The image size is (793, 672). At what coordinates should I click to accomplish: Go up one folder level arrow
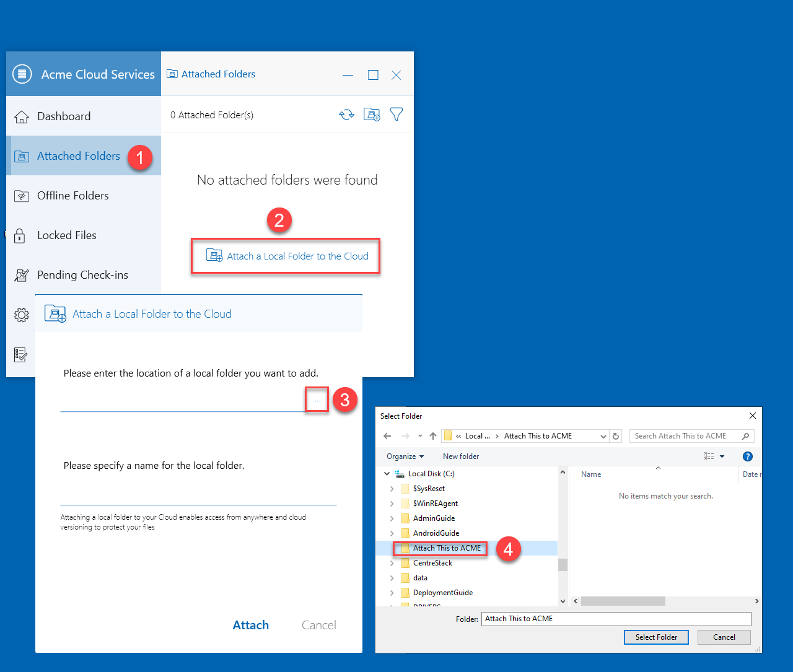tap(433, 436)
